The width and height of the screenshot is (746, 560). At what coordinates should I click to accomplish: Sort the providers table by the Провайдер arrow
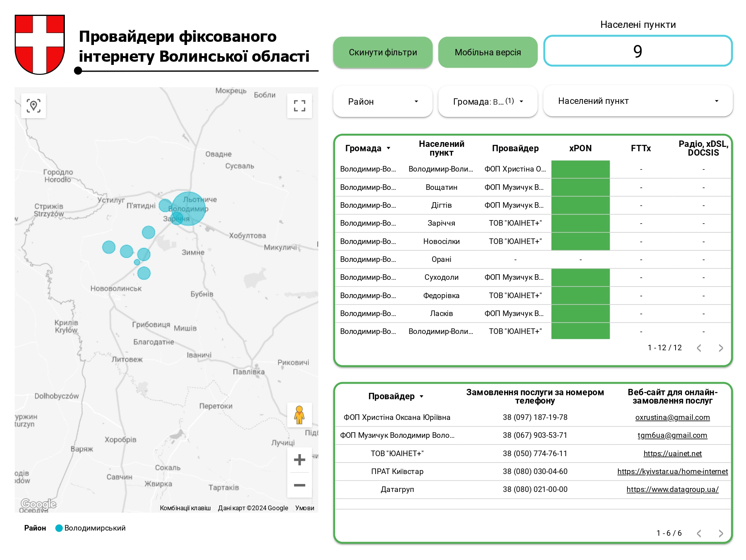(x=421, y=396)
